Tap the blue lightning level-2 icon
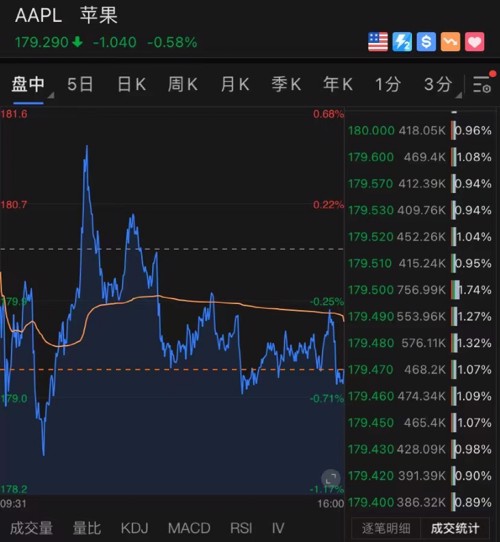The image size is (500, 542). pyautogui.click(x=402, y=42)
